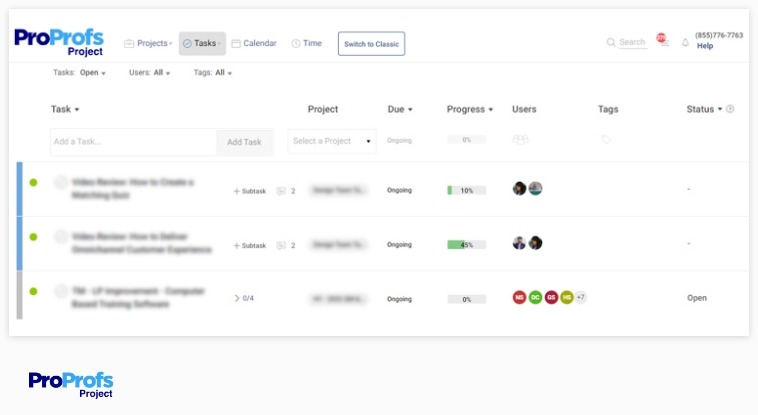Click the DC user avatar
This screenshot has width=758, height=415.
[535, 297]
